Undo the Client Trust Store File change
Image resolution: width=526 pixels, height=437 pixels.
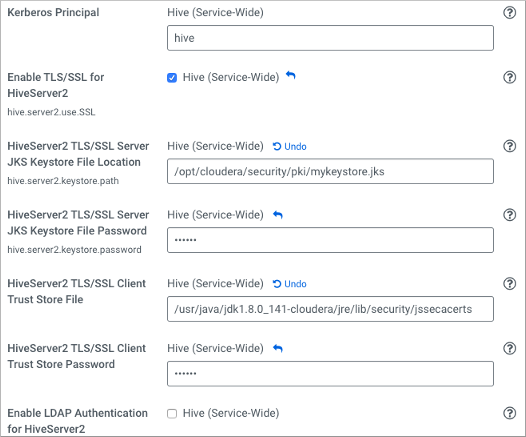pyautogui.click(x=290, y=284)
